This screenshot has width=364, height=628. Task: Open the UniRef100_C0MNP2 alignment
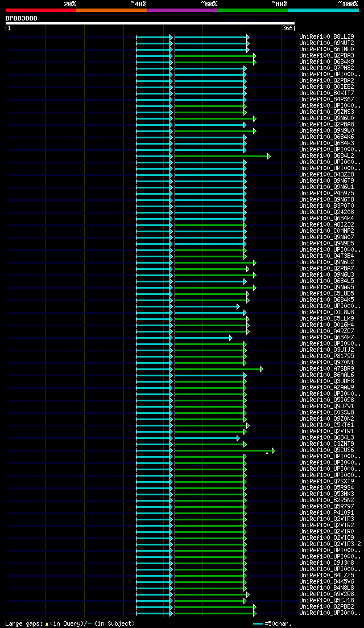(x=326, y=231)
